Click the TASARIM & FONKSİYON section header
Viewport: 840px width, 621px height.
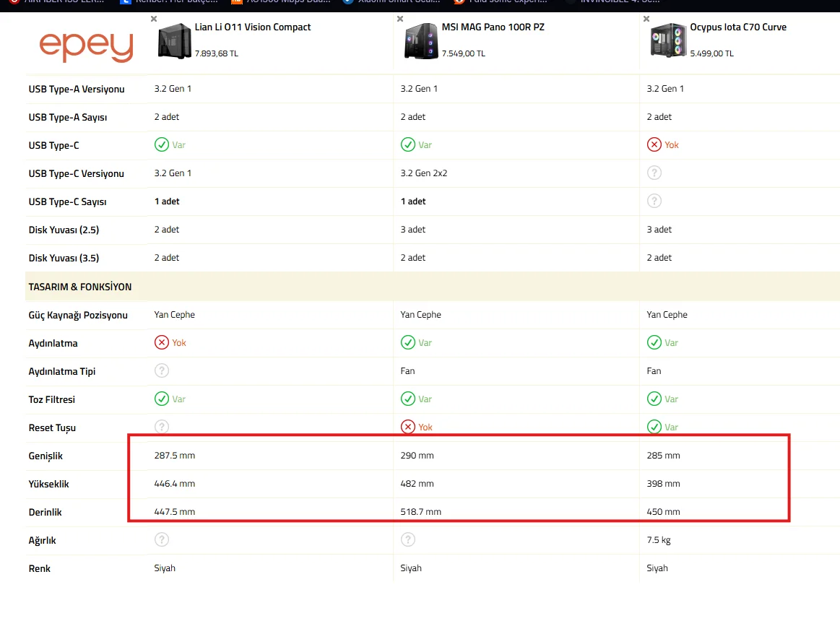(80, 287)
